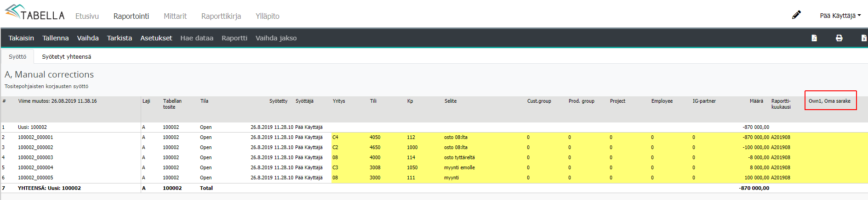This screenshot has height=200, width=868.
Task: Click the Vaihda jakso toolbar item
Action: tap(276, 38)
